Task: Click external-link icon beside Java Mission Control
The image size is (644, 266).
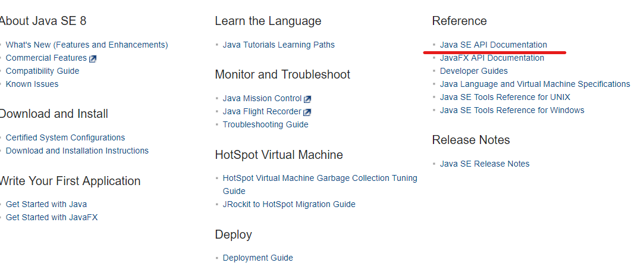Action: [307, 99]
